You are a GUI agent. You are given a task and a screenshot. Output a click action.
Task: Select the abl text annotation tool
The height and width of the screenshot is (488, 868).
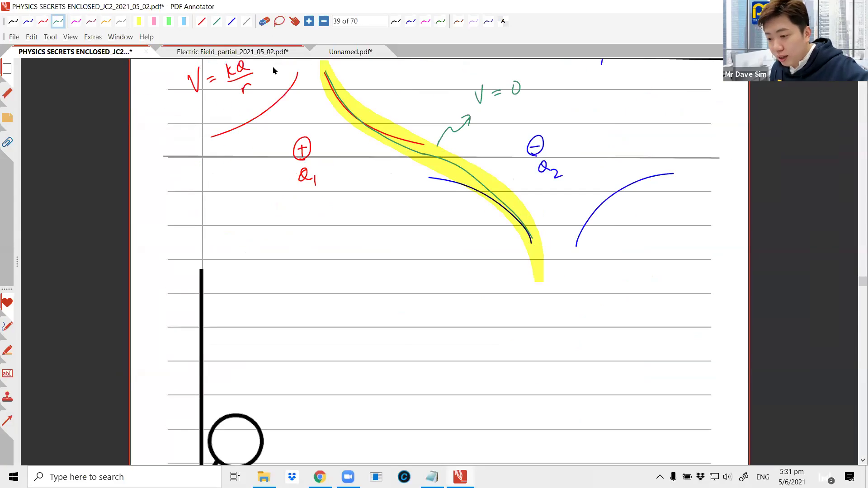click(7, 373)
